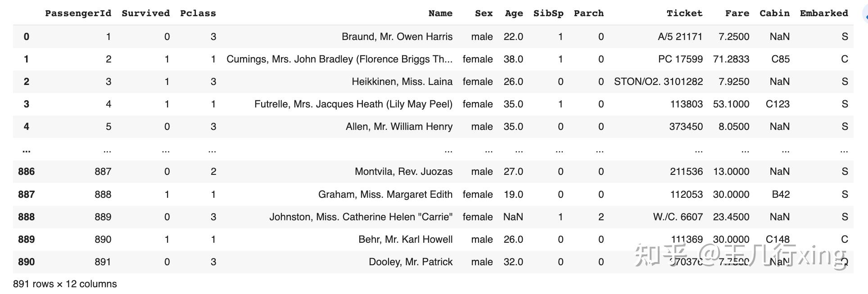The width and height of the screenshot is (868, 294).
Task: Select the Ticket column header
Action: [684, 13]
